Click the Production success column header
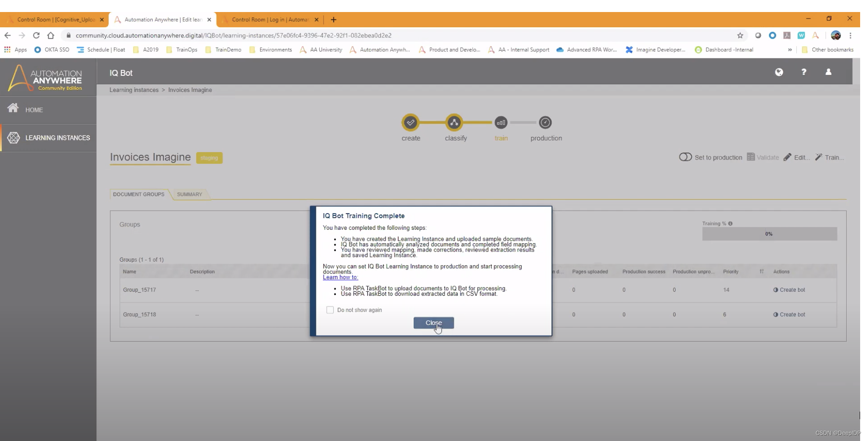 click(644, 271)
